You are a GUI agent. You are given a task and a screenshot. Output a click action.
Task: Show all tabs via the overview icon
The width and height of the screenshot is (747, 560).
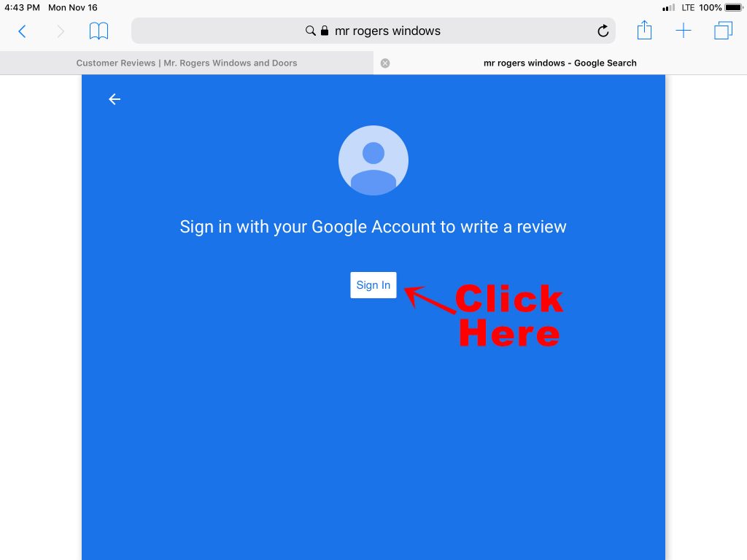coord(723,31)
